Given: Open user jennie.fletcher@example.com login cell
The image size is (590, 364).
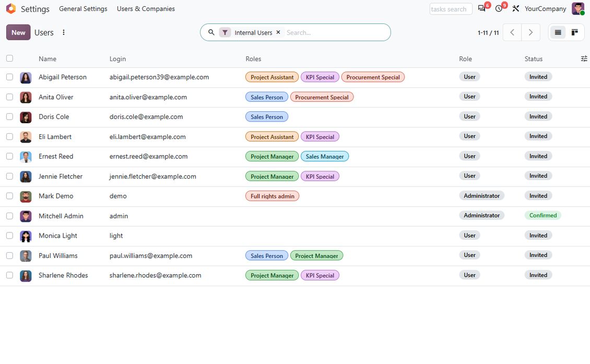Looking at the screenshot, I should (153, 177).
